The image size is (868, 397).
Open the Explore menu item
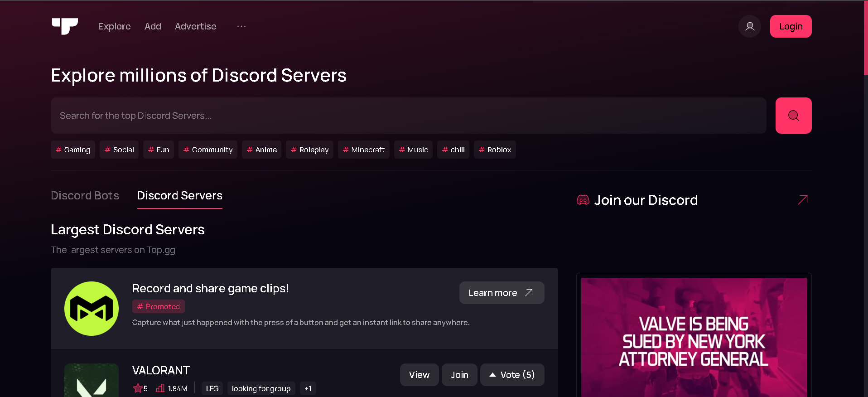[x=114, y=26]
